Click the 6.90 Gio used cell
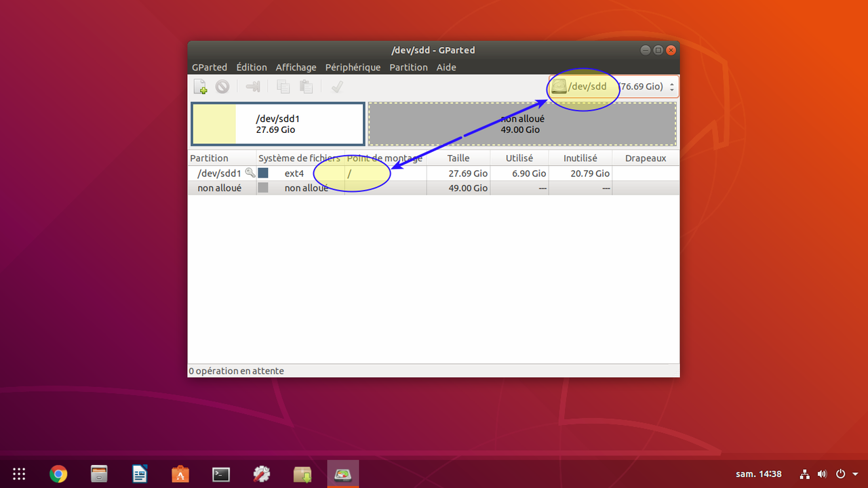Viewport: 868px width, 488px height. (528, 173)
